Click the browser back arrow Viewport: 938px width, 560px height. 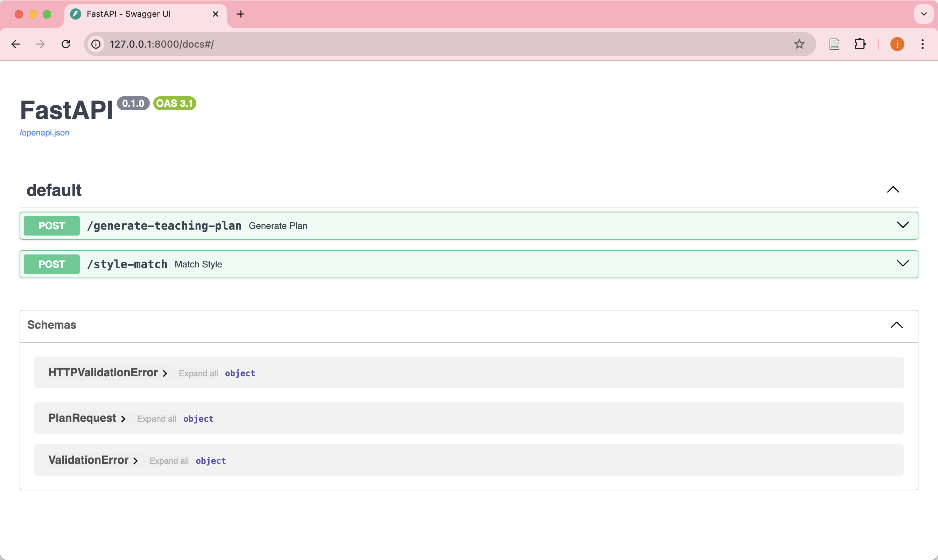click(x=15, y=44)
